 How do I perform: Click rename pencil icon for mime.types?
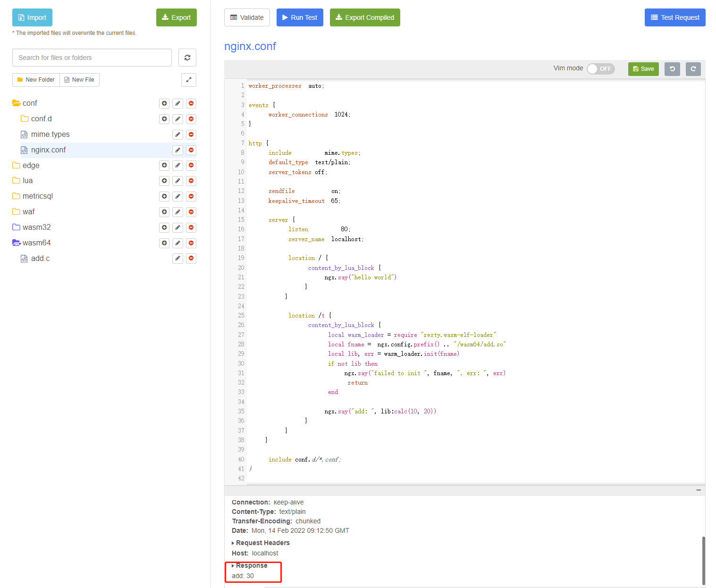coord(177,134)
